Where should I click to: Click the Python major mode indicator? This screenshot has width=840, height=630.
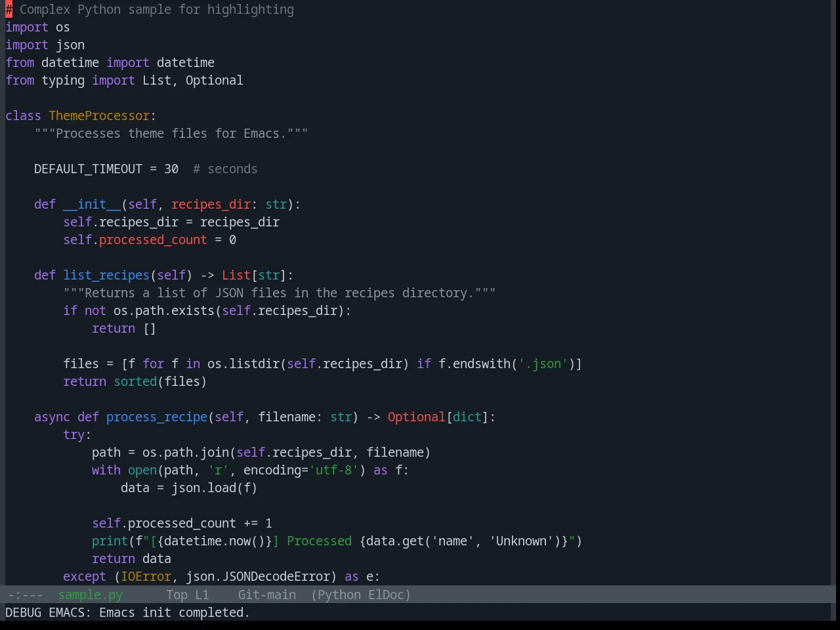tap(339, 595)
